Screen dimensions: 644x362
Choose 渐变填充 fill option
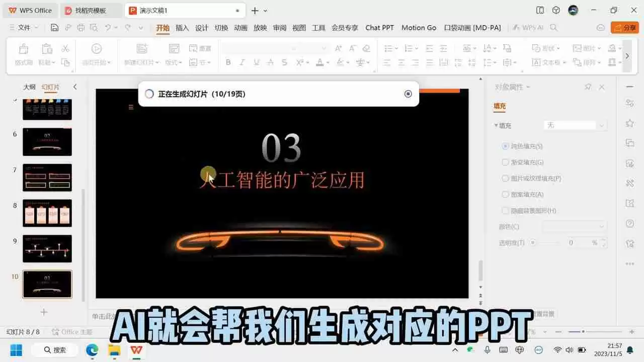[505, 162]
